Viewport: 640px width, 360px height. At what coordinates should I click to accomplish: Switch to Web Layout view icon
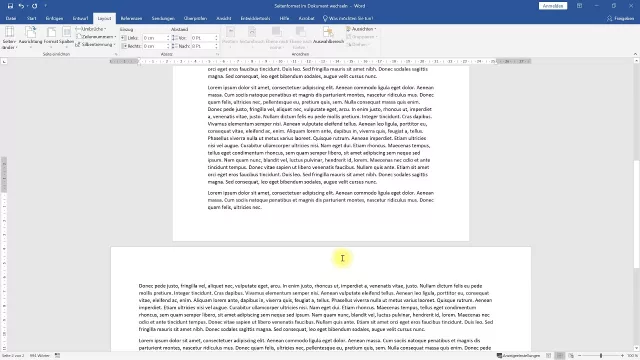point(571,356)
